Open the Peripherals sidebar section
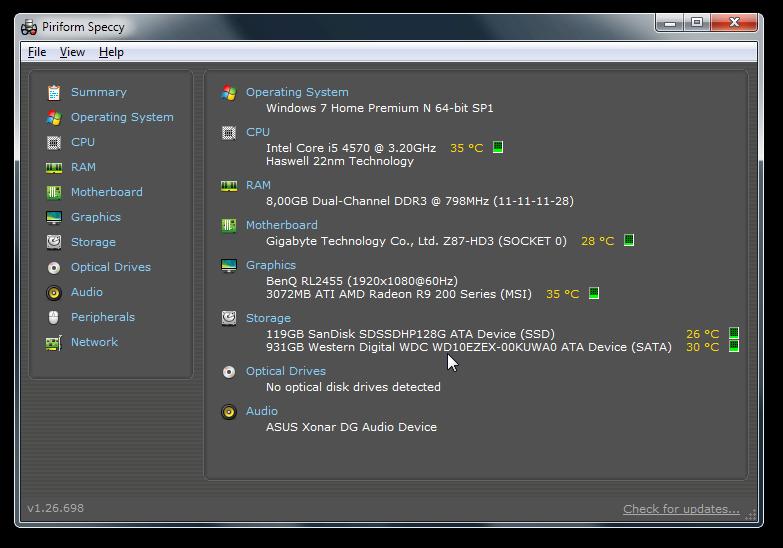This screenshot has width=783, height=548. (103, 317)
